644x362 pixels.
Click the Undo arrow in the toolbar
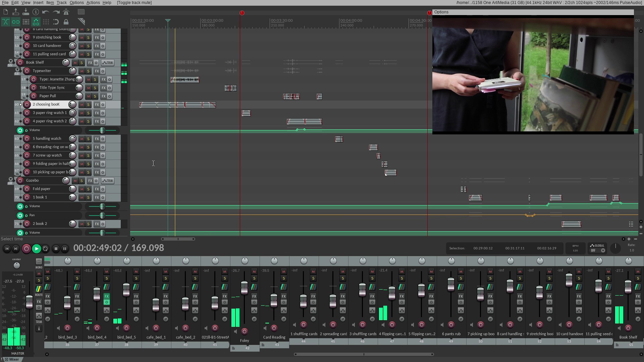(46, 12)
